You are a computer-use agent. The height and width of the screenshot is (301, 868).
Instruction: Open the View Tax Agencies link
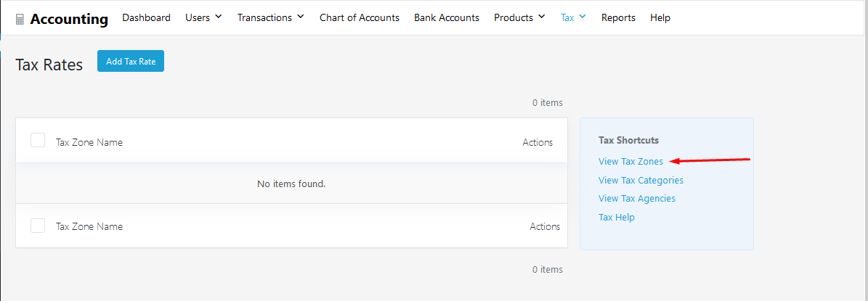coord(636,198)
